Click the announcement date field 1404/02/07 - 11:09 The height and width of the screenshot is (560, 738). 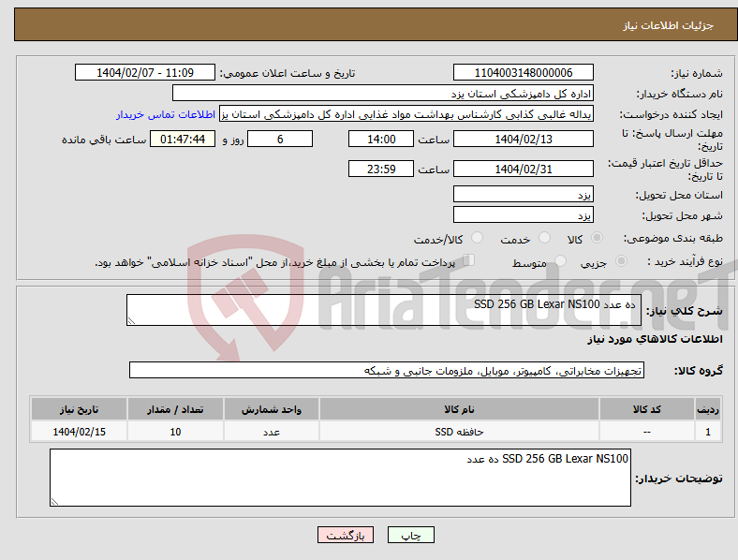(x=145, y=72)
